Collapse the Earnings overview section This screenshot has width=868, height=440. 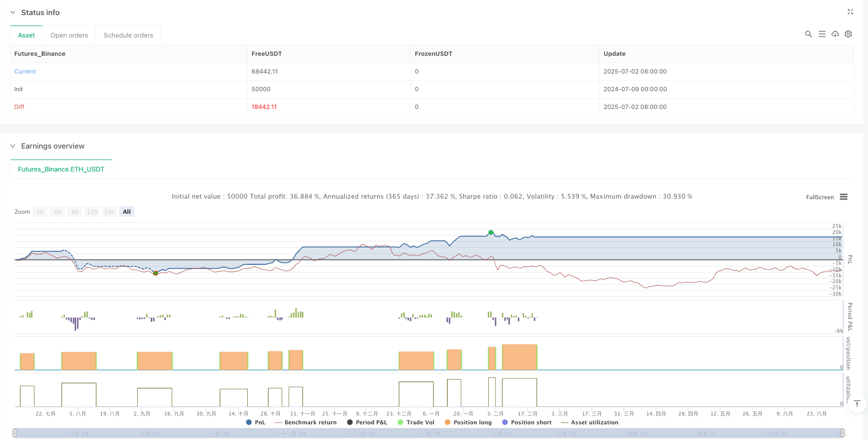tap(13, 146)
